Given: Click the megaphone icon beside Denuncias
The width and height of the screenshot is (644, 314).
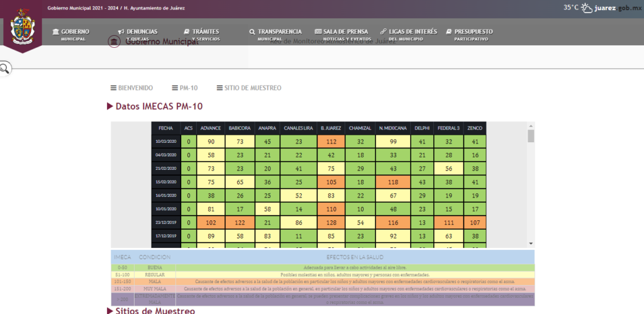Looking at the screenshot, I should tap(121, 31).
